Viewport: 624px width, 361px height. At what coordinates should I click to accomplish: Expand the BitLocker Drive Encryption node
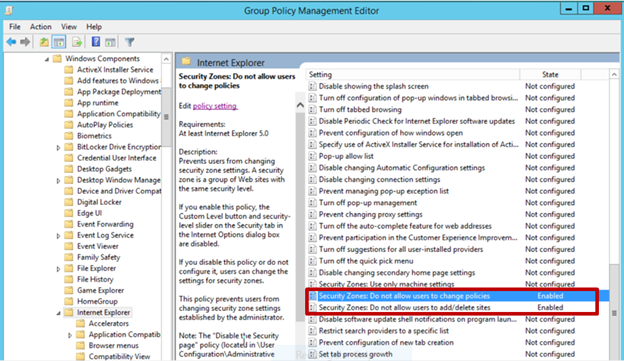58,147
